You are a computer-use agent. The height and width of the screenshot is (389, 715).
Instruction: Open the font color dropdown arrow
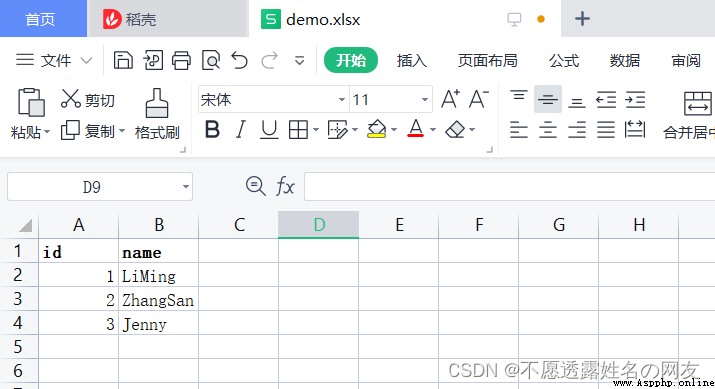433,130
